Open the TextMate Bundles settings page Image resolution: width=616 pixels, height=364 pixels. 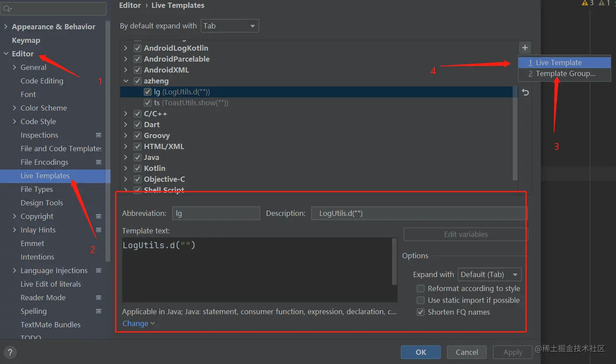[x=50, y=325]
